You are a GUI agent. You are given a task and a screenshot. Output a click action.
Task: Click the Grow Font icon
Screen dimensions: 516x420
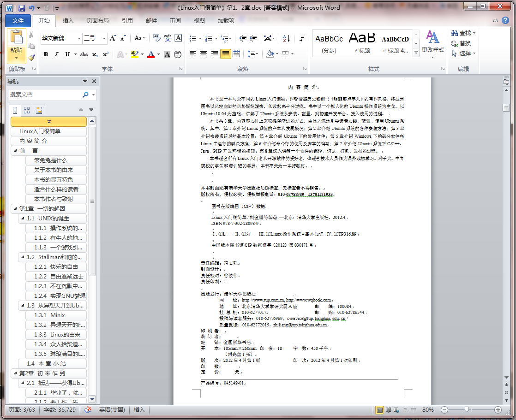(x=113, y=38)
